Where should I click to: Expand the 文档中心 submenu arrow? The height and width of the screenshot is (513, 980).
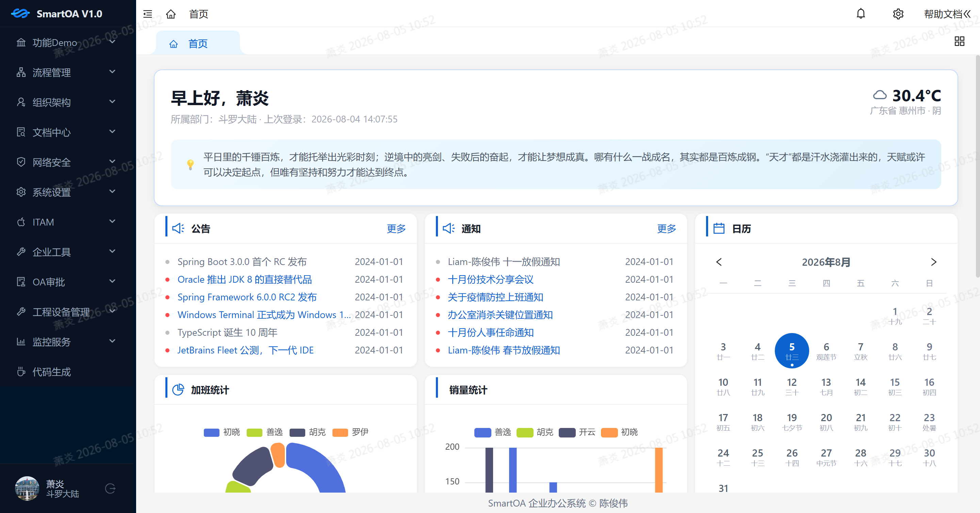point(112,132)
